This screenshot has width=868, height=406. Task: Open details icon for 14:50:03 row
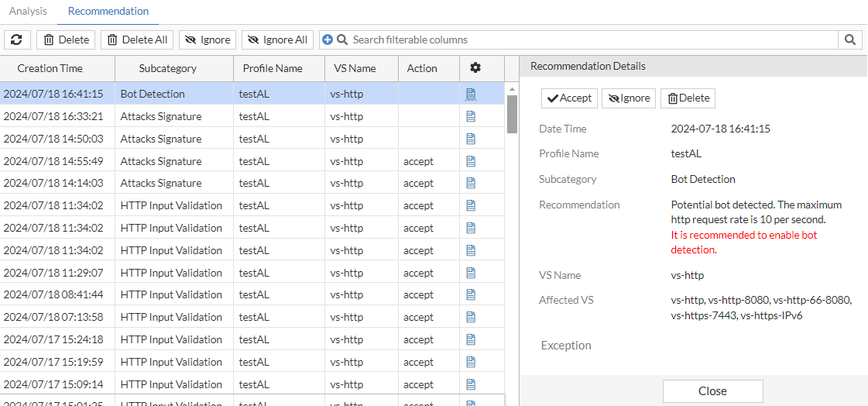(x=471, y=139)
